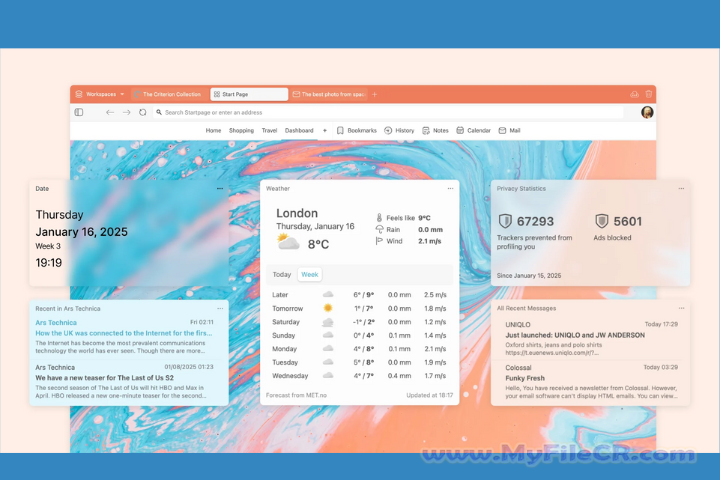Click the synced tabs cloud icon
The width and height of the screenshot is (720, 480).
634,94
